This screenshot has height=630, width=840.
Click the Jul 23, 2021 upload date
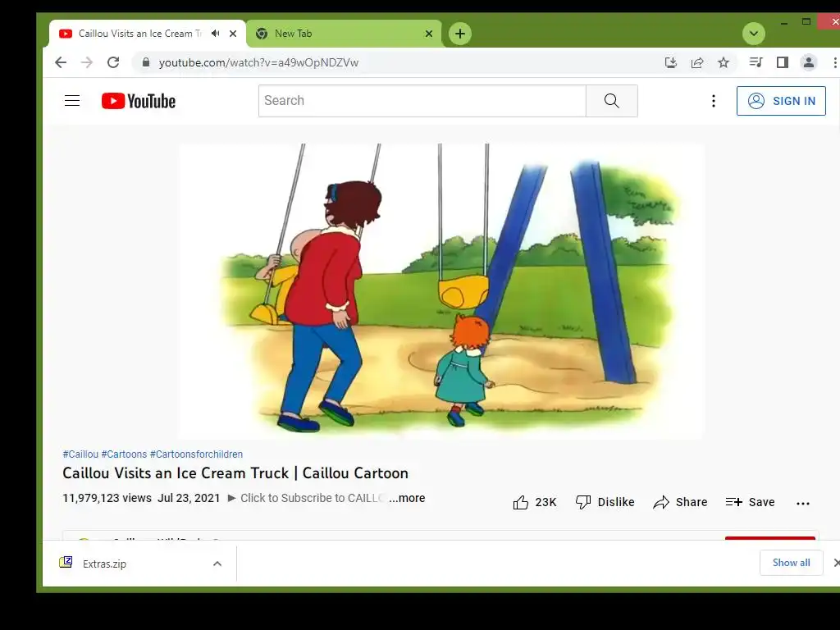[189, 498]
